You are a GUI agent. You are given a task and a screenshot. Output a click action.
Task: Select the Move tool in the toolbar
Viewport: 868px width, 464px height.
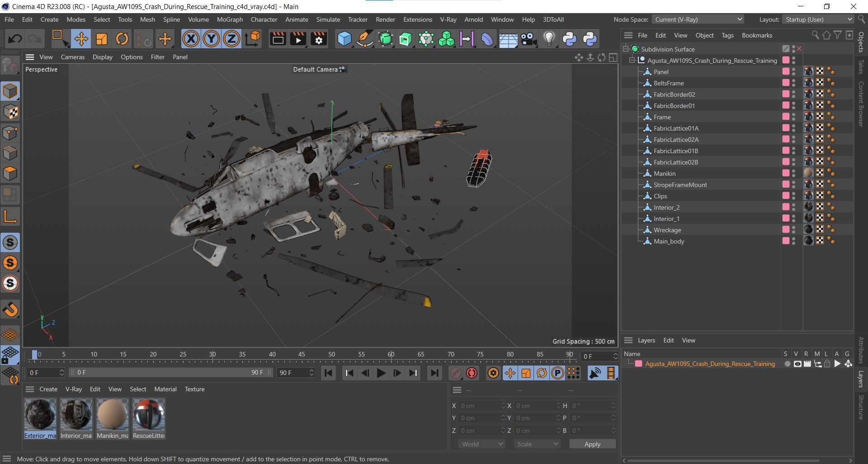(81, 39)
